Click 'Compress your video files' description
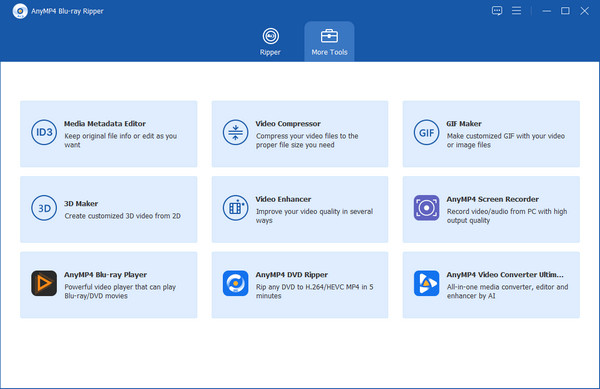 307,140
